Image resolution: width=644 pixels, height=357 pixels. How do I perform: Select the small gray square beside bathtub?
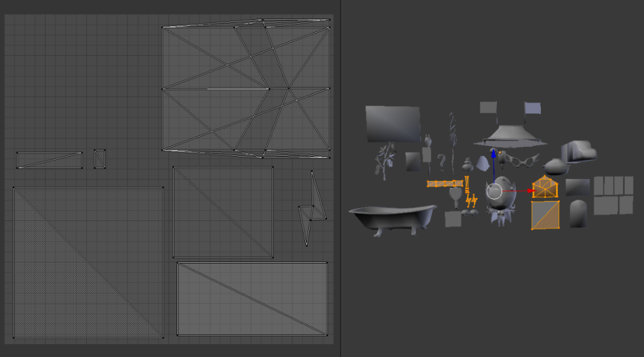pyautogui.click(x=453, y=219)
